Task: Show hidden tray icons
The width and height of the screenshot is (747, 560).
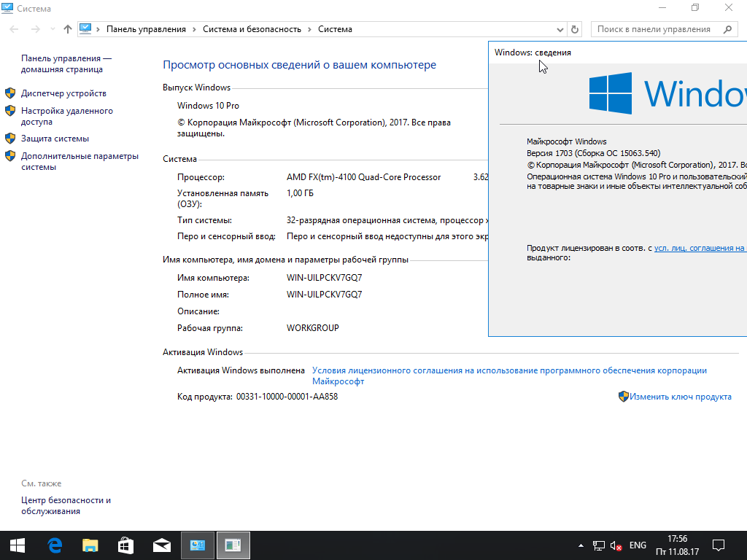Action: [581, 545]
